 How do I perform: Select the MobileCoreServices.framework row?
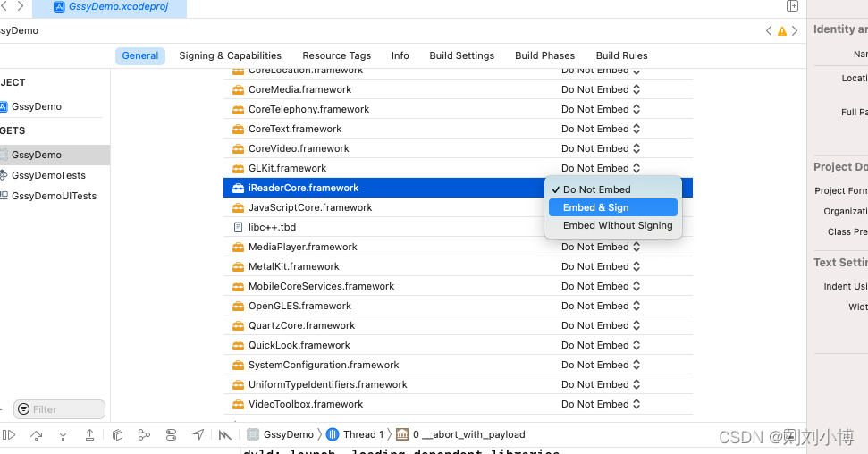(x=458, y=286)
